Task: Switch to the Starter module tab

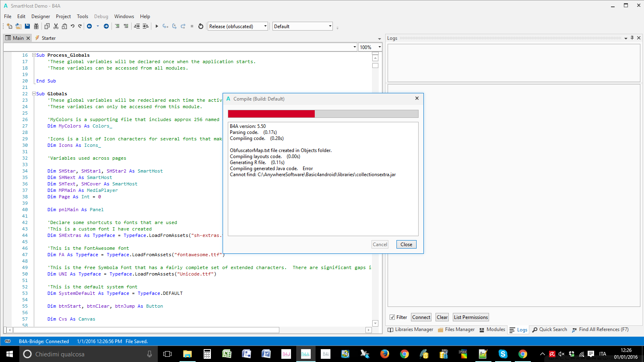Action: (x=48, y=38)
